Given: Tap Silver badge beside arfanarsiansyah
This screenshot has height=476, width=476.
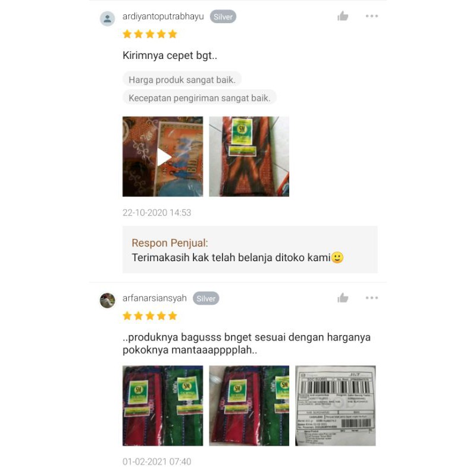Looking at the screenshot, I should pos(206,299).
